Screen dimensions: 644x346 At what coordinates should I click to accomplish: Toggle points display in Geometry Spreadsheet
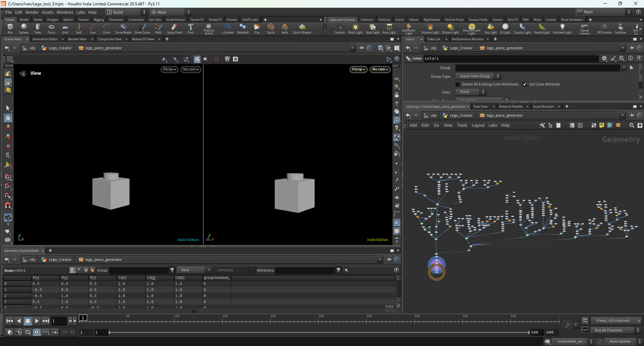[72, 270]
